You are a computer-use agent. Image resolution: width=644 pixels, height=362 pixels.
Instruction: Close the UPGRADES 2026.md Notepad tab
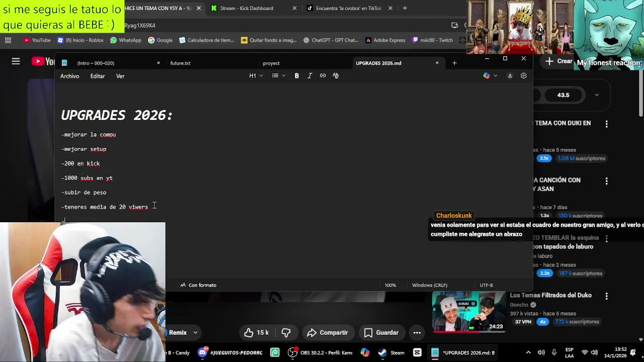point(437,63)
